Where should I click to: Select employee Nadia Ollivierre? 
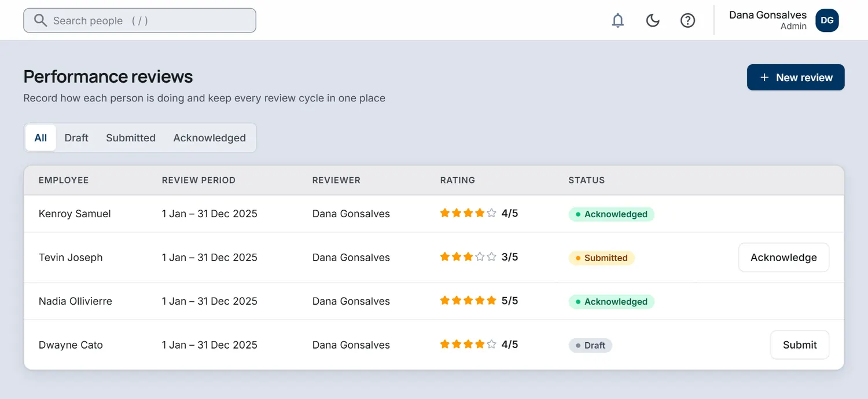click(75, 301)
